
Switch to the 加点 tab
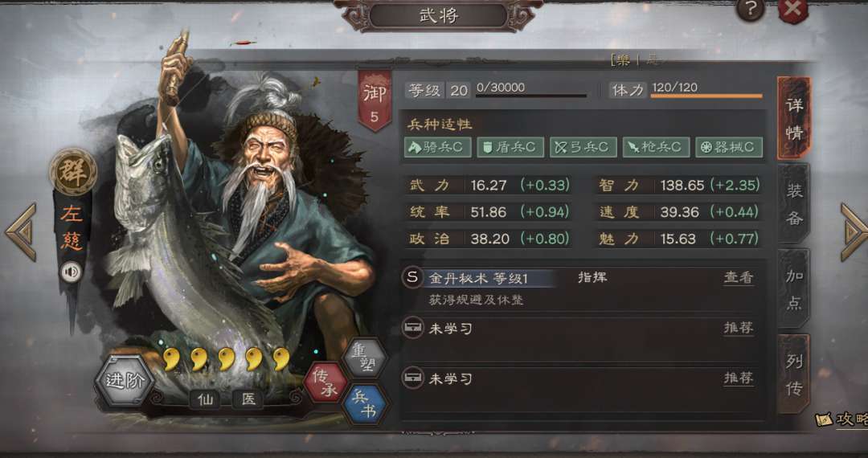[794, 289]
